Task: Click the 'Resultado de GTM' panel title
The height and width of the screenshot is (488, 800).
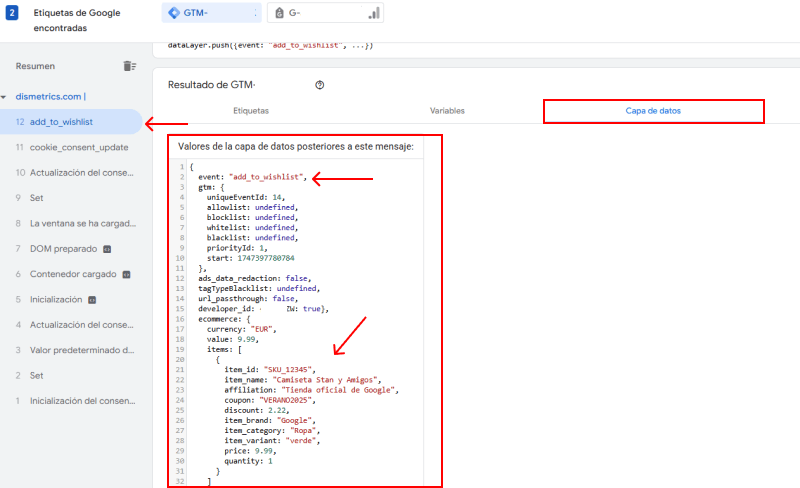Action: click(212, 85)
